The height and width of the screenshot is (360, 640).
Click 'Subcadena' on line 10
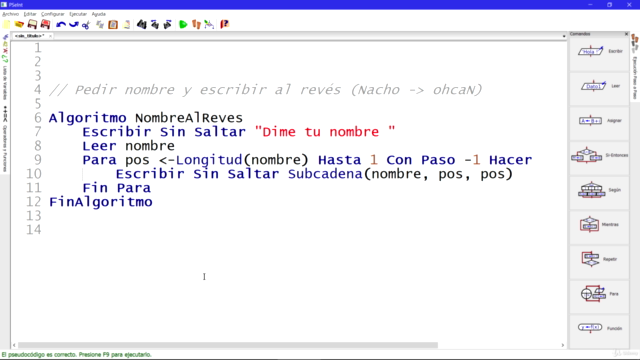coord(325,174)
